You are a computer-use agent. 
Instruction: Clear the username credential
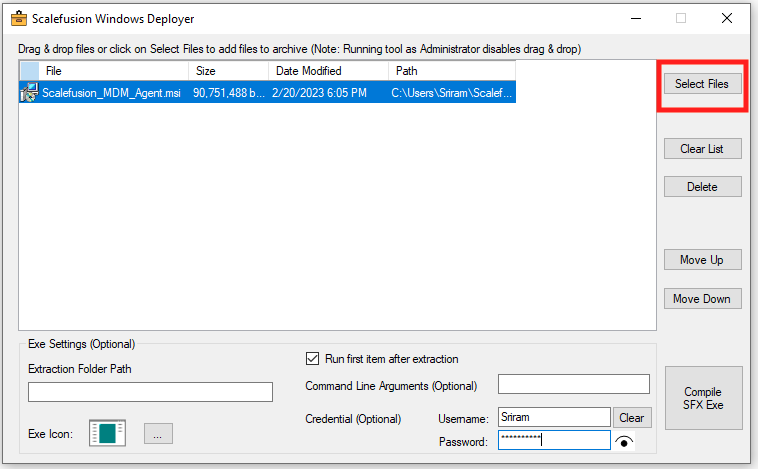[632, 418]
